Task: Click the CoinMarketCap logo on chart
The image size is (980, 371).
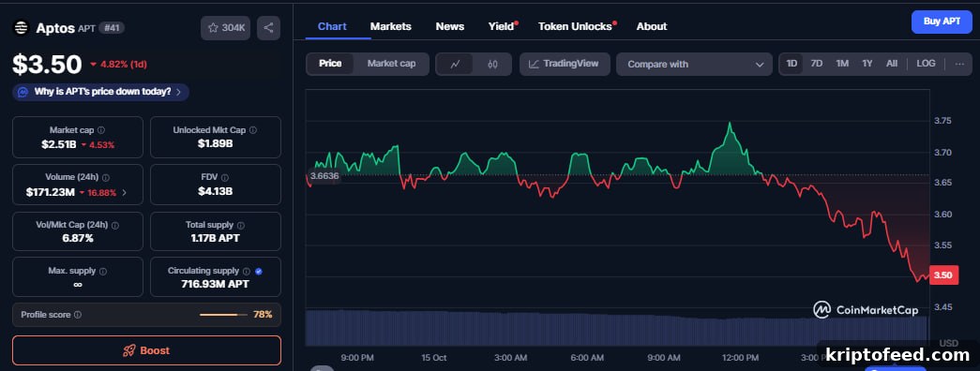Action: 866,309
